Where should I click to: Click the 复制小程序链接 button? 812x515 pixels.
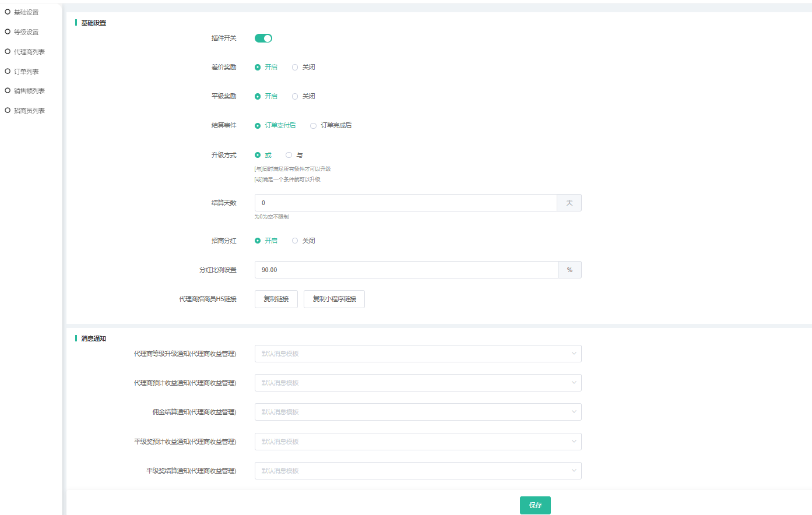[334, 299]
